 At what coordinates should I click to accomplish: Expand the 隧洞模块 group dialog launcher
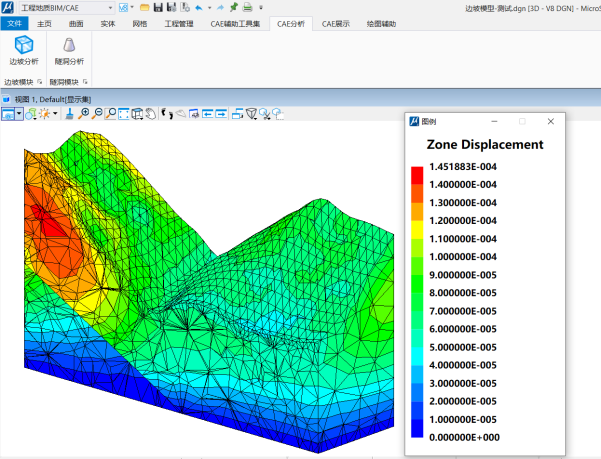tap(85, 81)
